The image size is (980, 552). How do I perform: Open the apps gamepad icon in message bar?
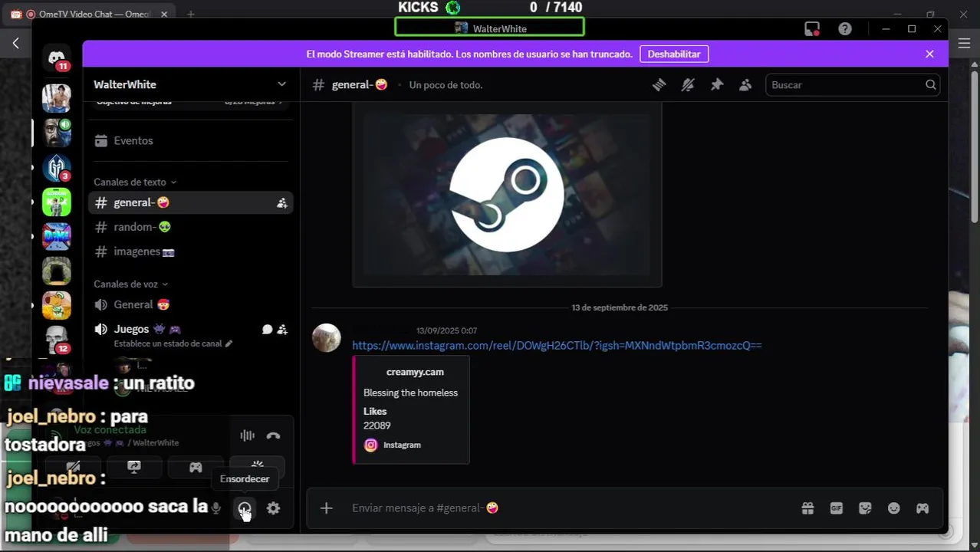(922, 508)
